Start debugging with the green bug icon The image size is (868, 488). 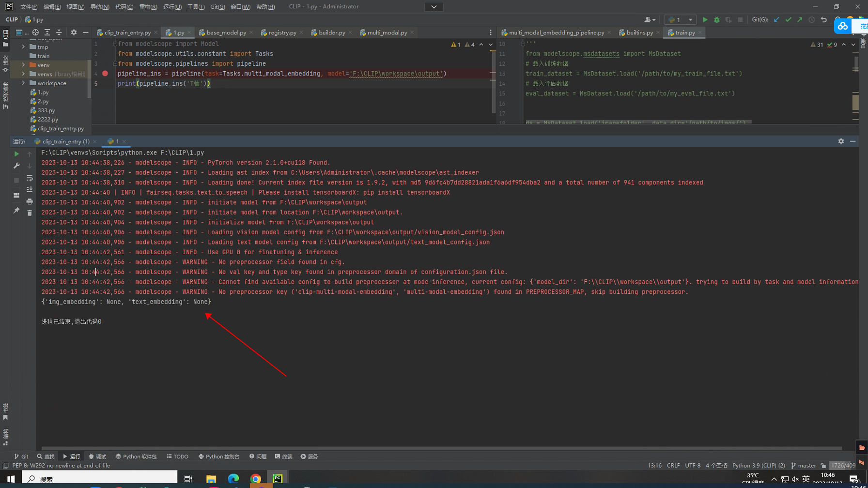(x=716, y=20)
